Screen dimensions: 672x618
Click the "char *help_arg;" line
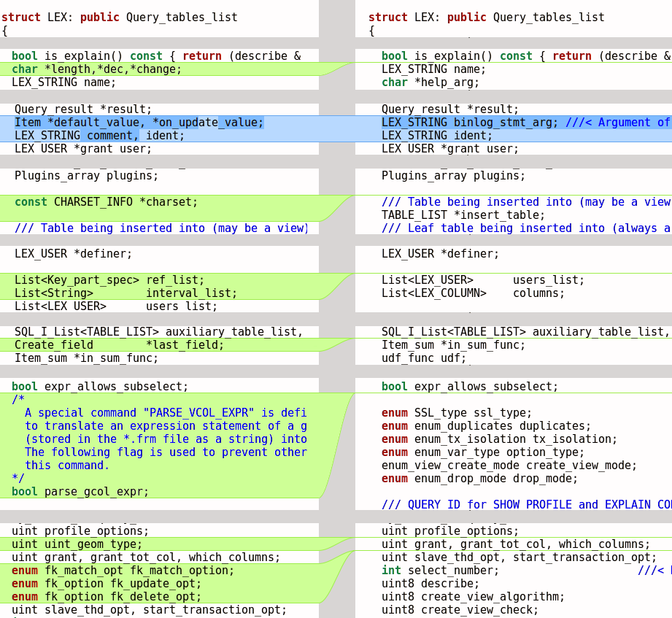(x=430, y=82)
